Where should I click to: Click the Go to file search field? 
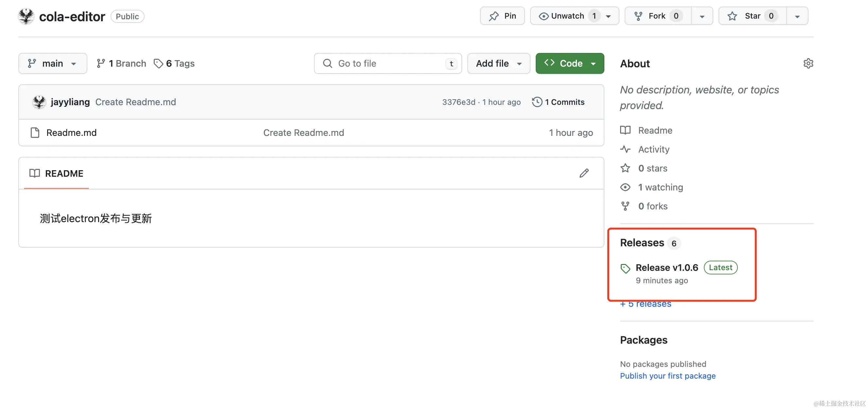tap(388, 63)
